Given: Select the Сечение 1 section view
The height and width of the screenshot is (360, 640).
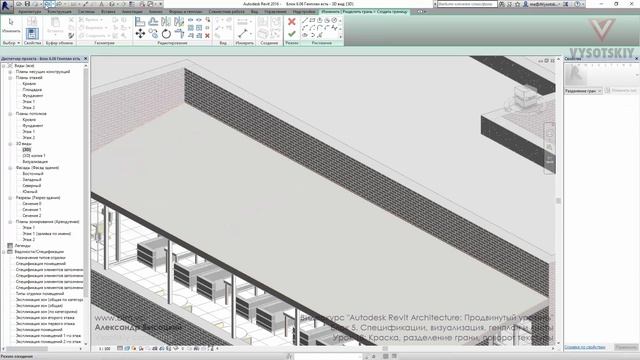Looking at the screenshot, I should pos(31,210).
